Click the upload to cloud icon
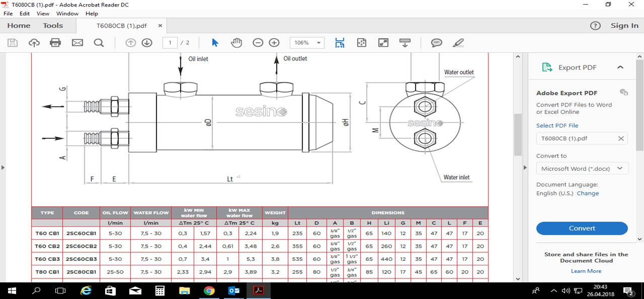 tap(34, 43)
